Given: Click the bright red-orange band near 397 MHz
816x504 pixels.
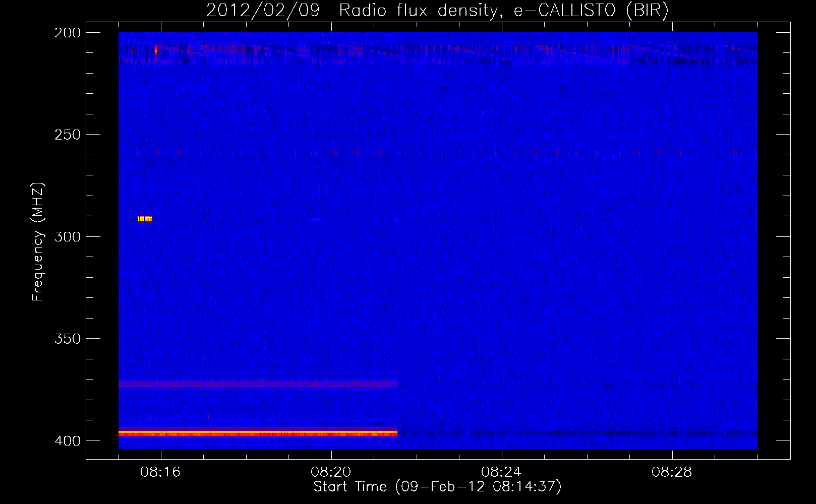Looking at the screenshot, I should (x=258, y=433).
